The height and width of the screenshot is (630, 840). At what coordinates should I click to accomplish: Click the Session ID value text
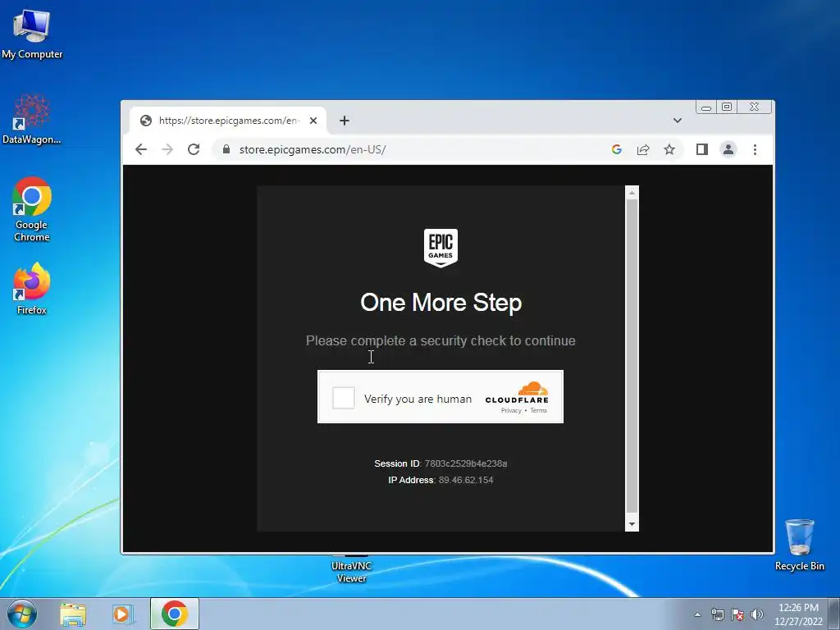(466, 463)
